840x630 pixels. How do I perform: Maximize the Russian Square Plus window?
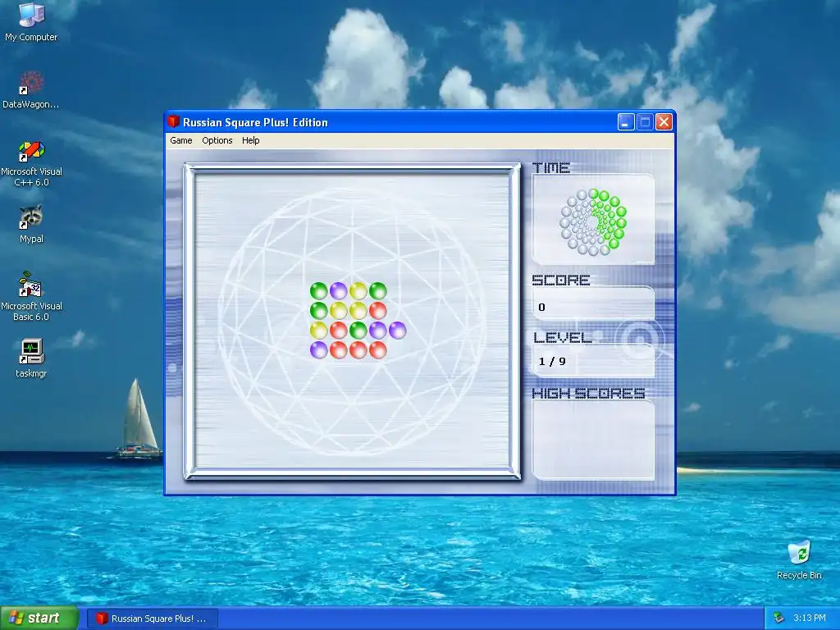pyautogui.click(x=645, y=122)
